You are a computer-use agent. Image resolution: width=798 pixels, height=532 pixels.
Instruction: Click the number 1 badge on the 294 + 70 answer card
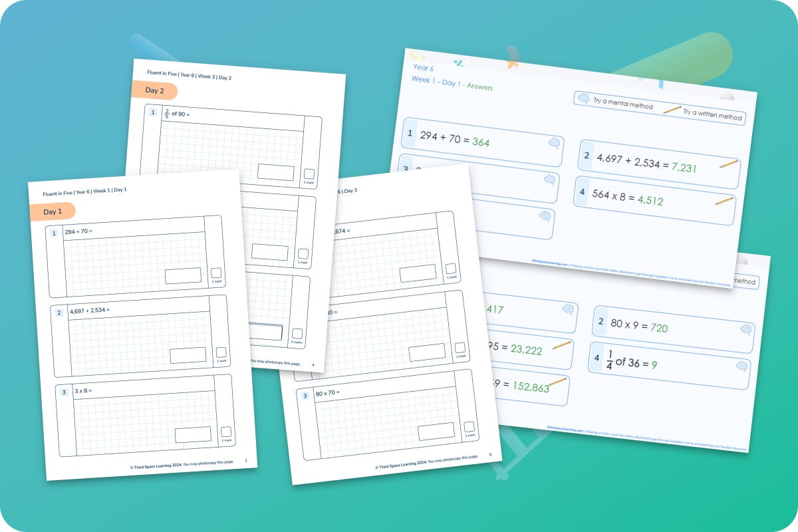pyautogui.click(x=410, y=134)
